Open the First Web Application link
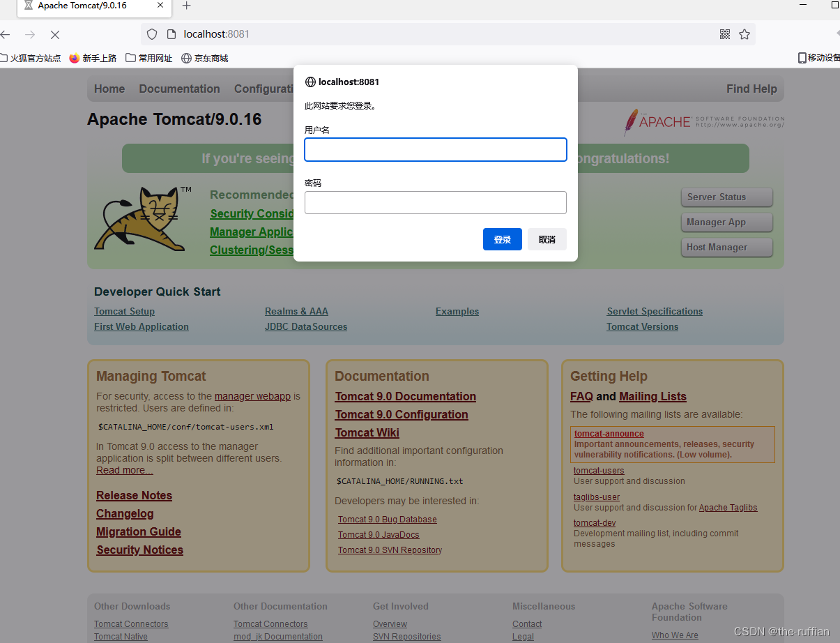This screenshot has width=840, height=643. (x=142, y=326)
